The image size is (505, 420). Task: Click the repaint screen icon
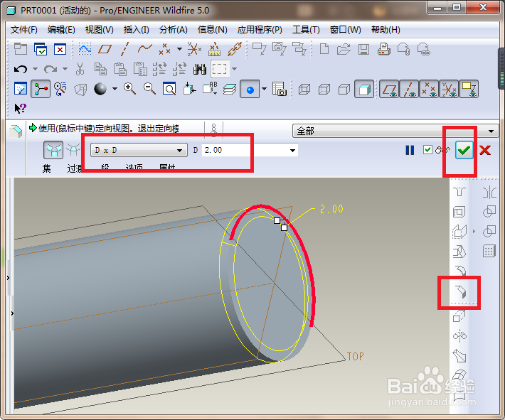(21, 89)
